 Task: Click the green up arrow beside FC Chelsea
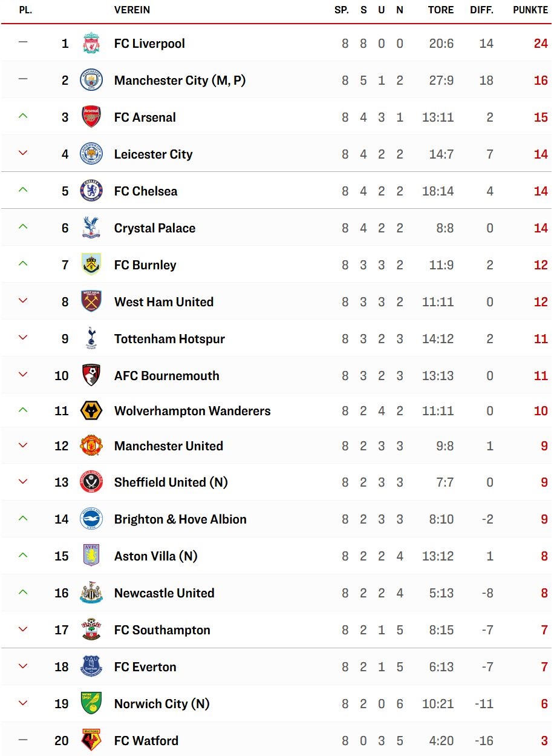click(23, 190)
